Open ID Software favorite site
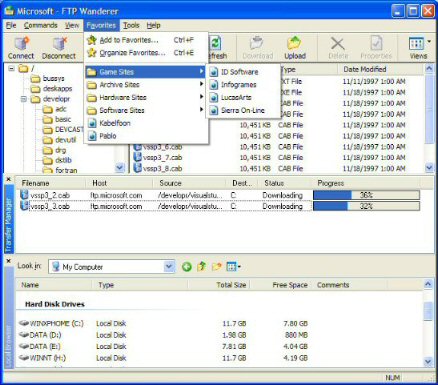This screenshot has width=438, height=385. click(240, 72)
